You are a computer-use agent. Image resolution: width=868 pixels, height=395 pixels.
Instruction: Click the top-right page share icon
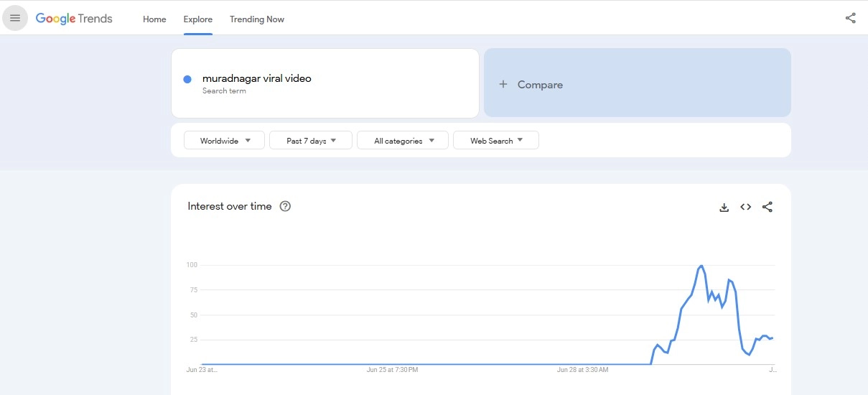coord(850,19)
